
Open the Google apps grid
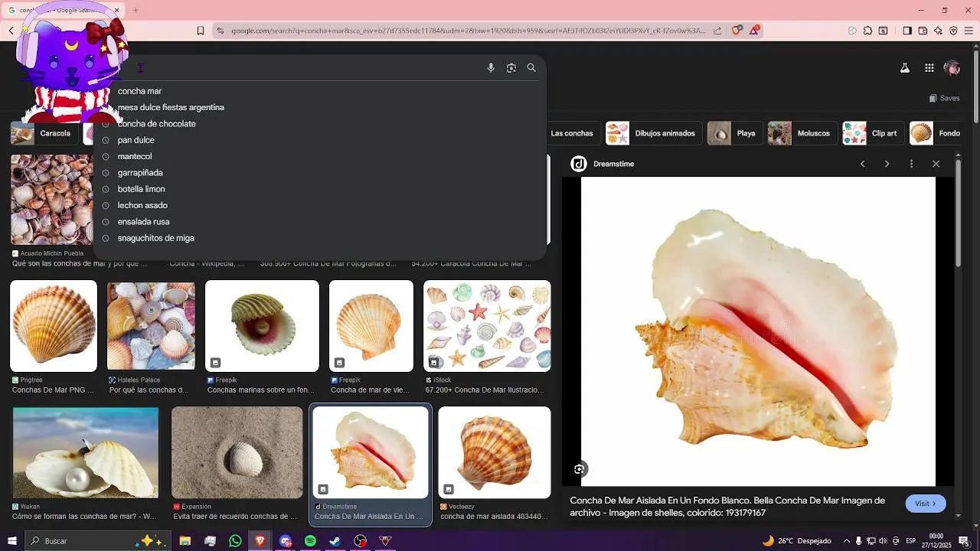[929, 68]
